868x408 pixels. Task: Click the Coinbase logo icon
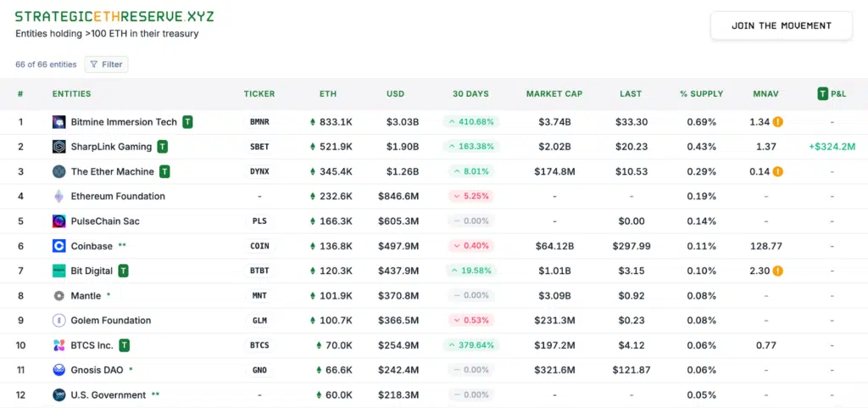[59, 246]
